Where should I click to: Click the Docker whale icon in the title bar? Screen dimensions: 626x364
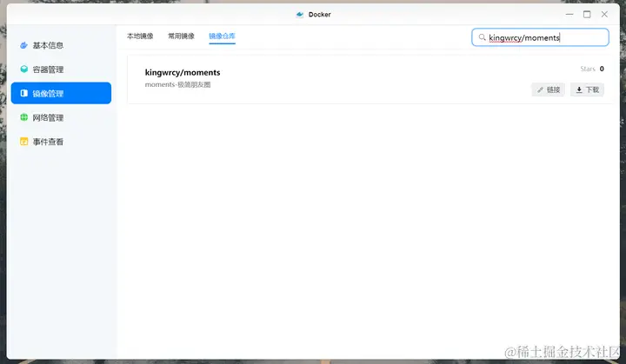point(300,15)
